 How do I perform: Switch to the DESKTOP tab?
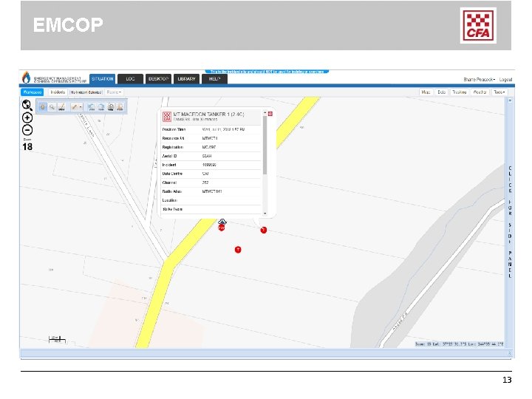(158, 79)
